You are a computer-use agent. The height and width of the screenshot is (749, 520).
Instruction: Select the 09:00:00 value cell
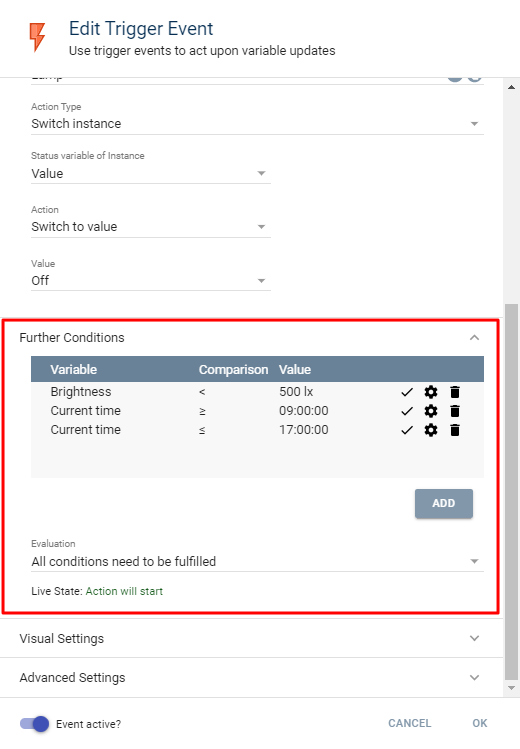click(304, 411)
